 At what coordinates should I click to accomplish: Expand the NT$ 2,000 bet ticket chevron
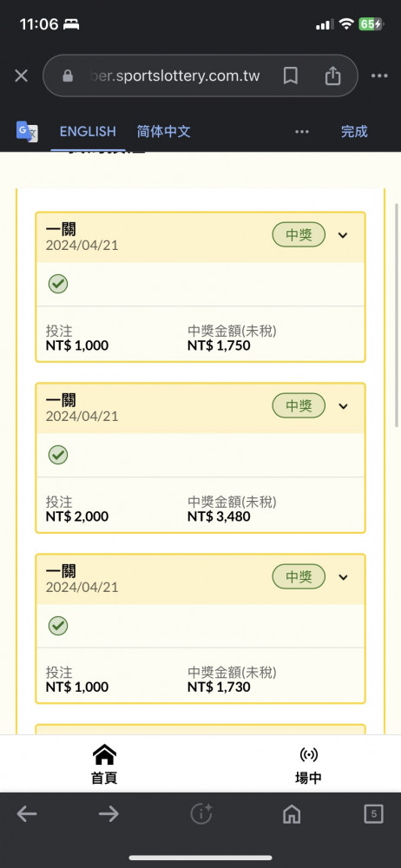point(343,406)
